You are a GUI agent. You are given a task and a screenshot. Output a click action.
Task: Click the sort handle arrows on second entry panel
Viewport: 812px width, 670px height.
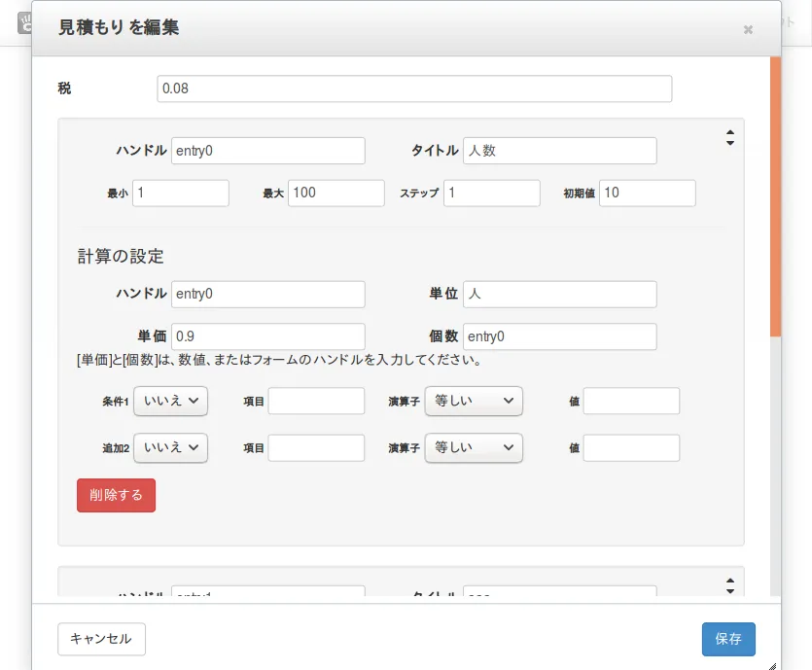(x=729, y=585)
